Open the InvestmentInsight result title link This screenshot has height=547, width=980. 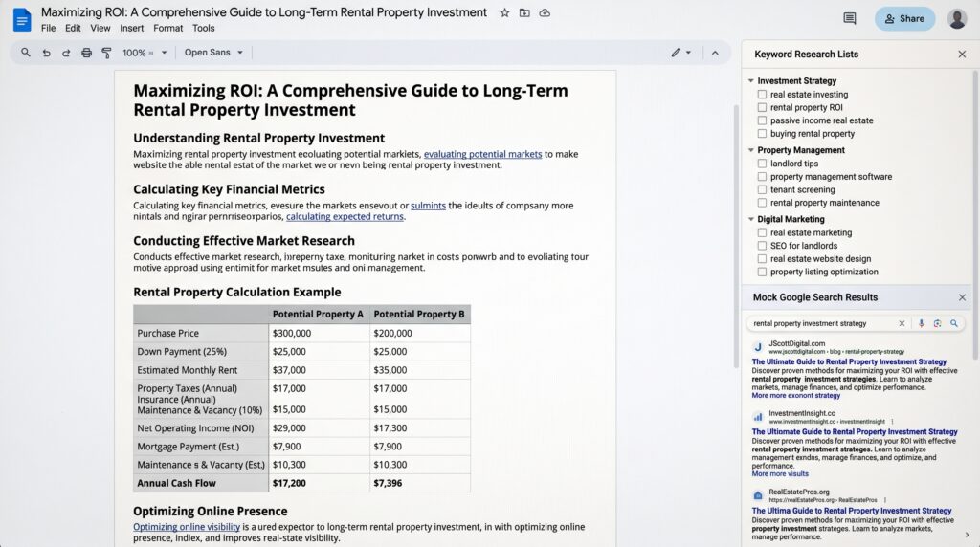(x=855, y=432)
